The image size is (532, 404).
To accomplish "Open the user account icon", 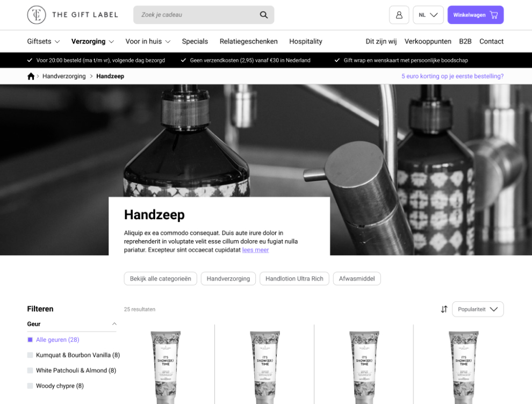I will (399, 15).
